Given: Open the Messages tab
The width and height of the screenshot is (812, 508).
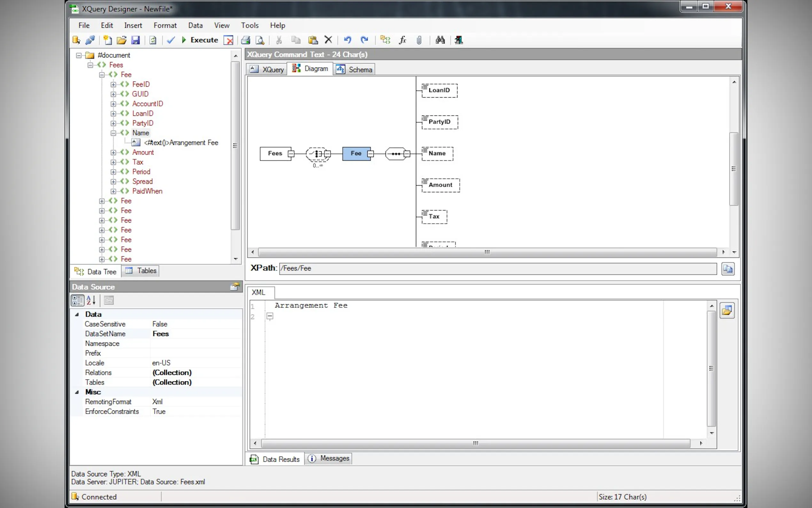Looking at the screenshot, I should (x=328, y=459).
